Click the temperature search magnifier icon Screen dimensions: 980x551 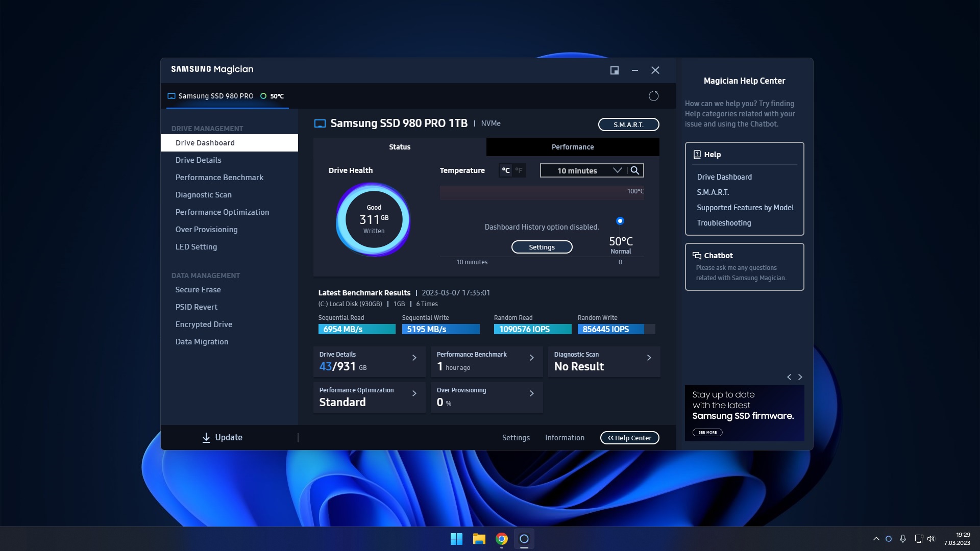pos(634,170)
